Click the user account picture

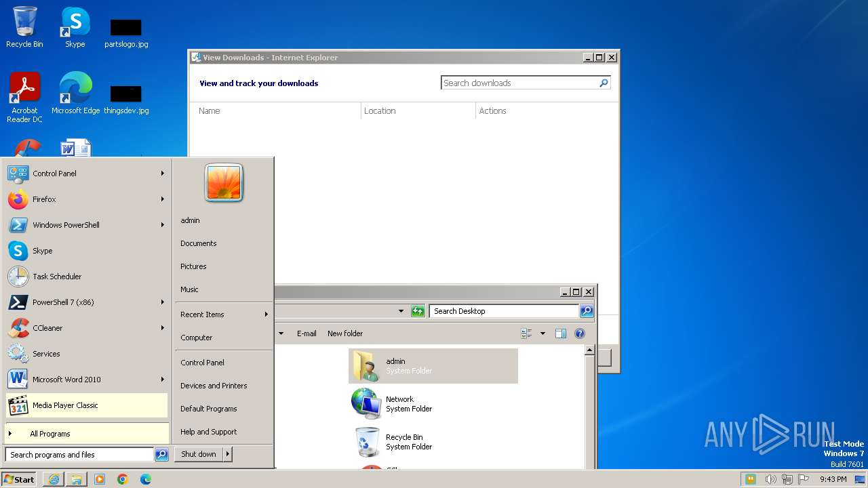[x=224, y=182]
